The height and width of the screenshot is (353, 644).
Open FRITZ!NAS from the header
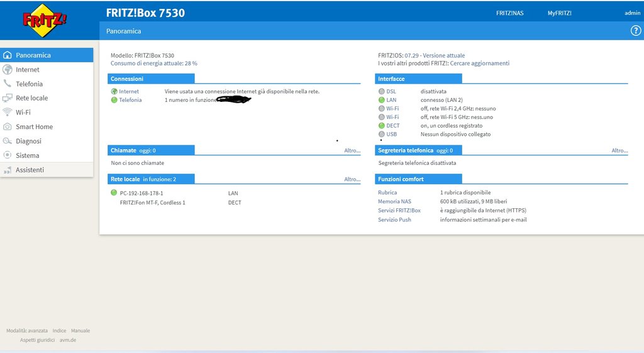click(509, 13)
